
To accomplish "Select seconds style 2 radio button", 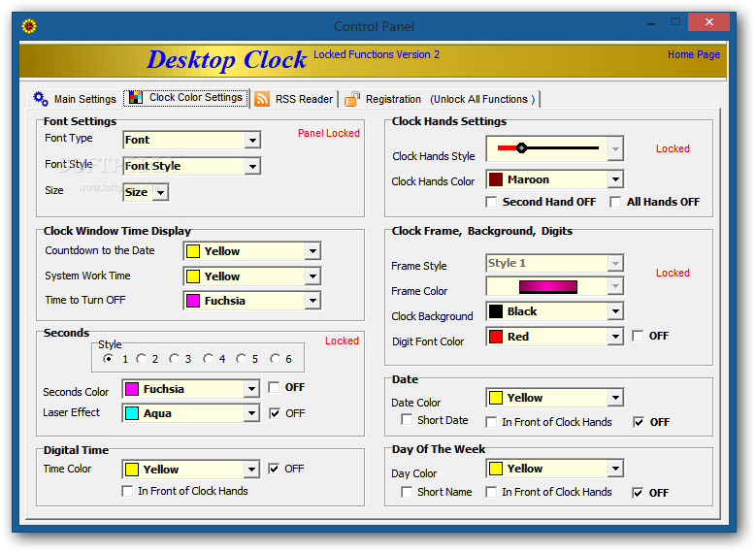I will [x=142, y=359].
